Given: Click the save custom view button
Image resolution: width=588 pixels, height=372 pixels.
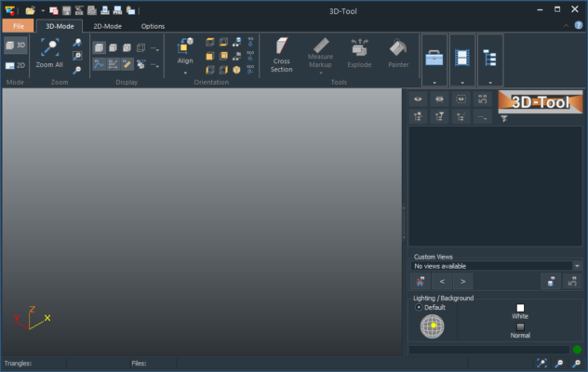Looking at the screenshot, I should click(x=551, y=281).
